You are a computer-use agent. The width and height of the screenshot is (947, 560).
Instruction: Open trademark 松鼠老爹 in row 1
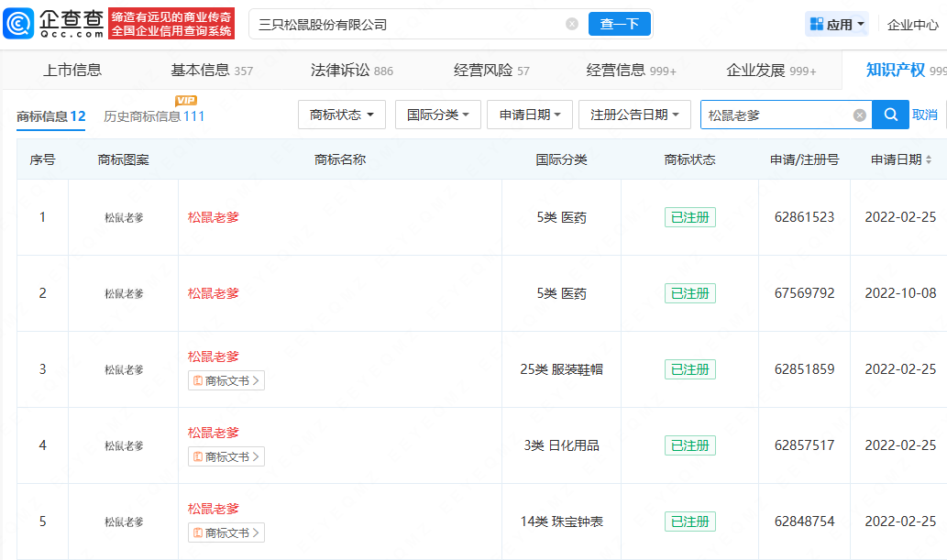tap(214, 217)
